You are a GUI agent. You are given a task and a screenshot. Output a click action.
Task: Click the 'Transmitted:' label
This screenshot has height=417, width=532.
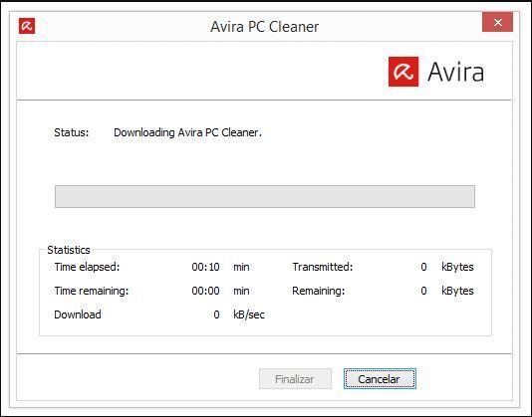tap(323, 267)
